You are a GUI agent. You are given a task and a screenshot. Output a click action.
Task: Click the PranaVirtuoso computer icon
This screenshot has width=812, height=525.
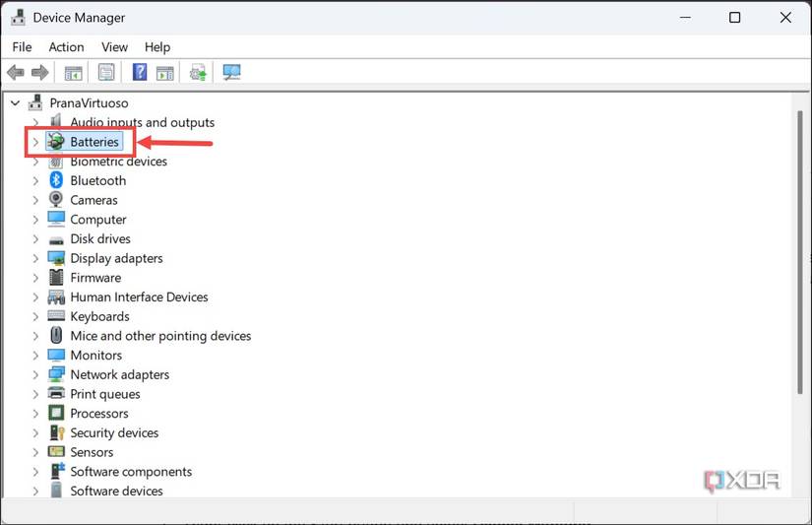point(35,102)
